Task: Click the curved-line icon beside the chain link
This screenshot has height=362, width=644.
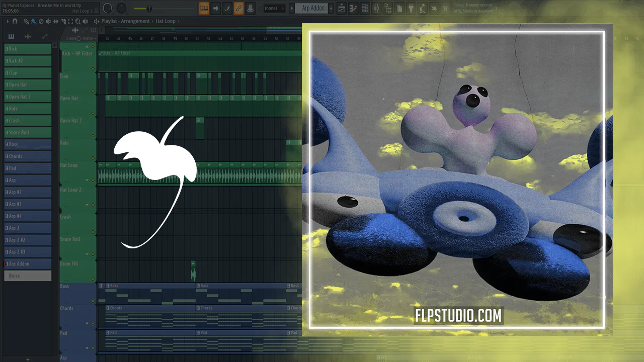Action: (227, 8)
